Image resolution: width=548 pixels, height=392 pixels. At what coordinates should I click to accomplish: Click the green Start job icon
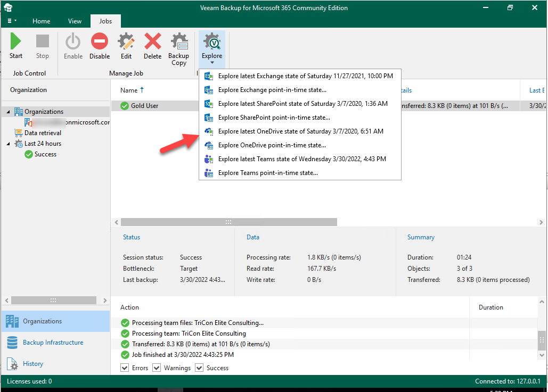click(16, 43)
